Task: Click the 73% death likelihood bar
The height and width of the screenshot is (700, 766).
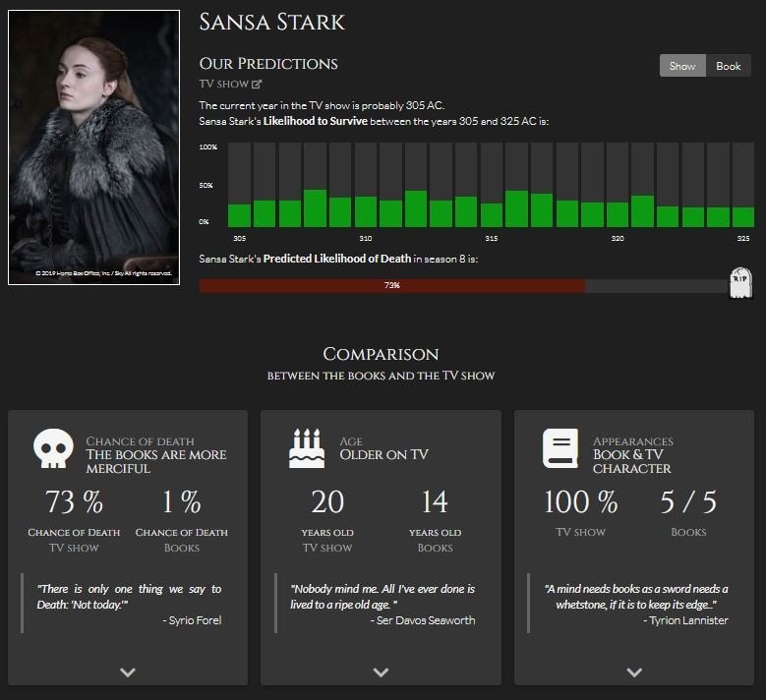Action: [391, 285]
